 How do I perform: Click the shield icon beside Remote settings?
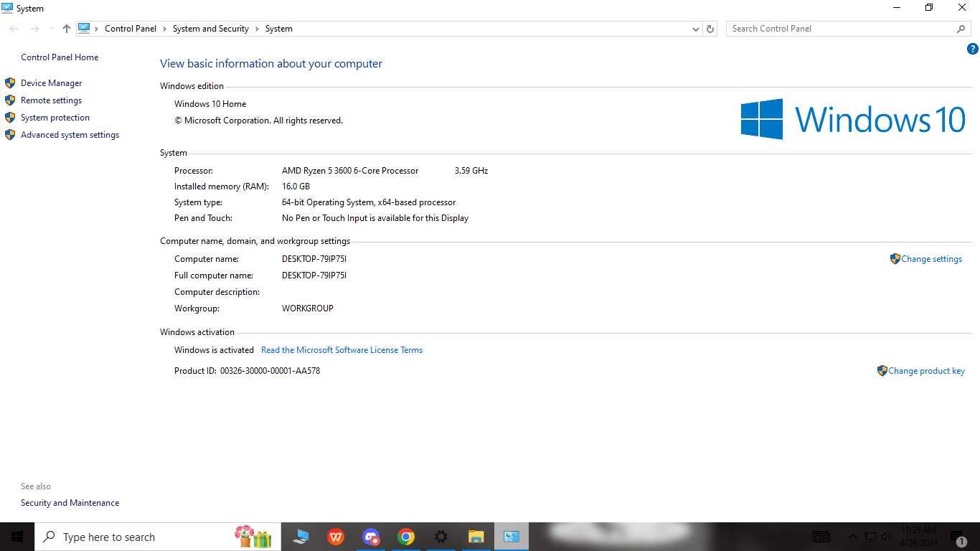[10, 100]
